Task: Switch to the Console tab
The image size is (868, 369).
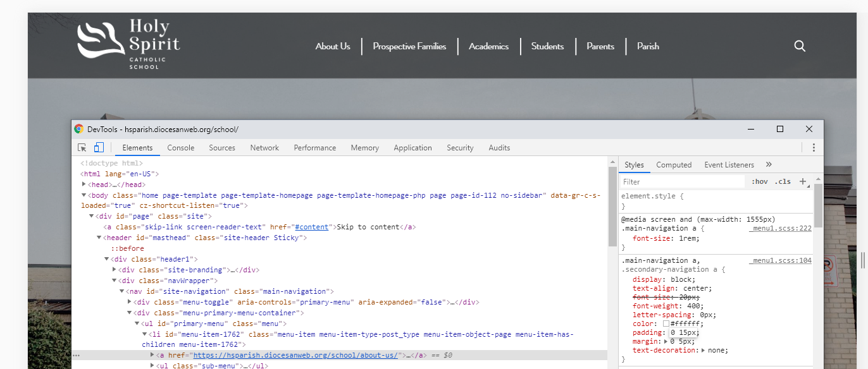Action: (180, 148)
